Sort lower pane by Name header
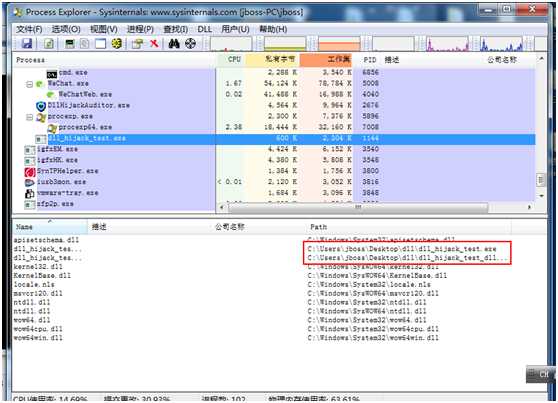Image resolution: width=558 pixels, height=403 pixels. 50,227
